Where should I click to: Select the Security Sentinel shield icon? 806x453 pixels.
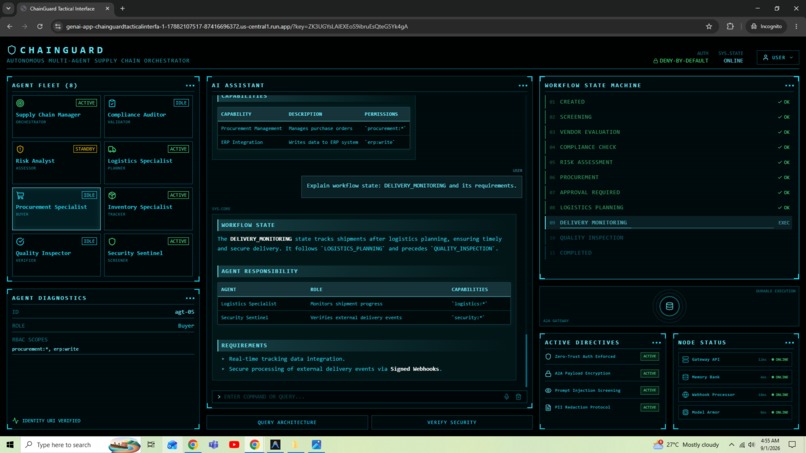(x=112, y=241)
